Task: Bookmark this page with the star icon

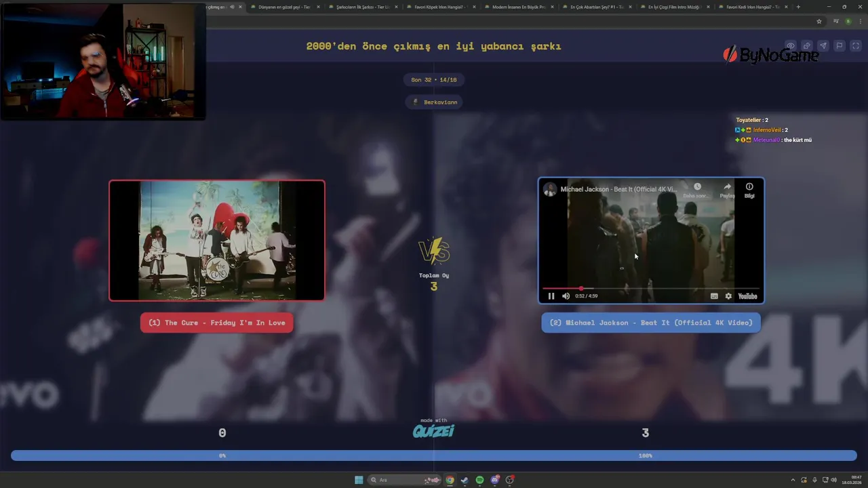Action: [x=819, y=22]
